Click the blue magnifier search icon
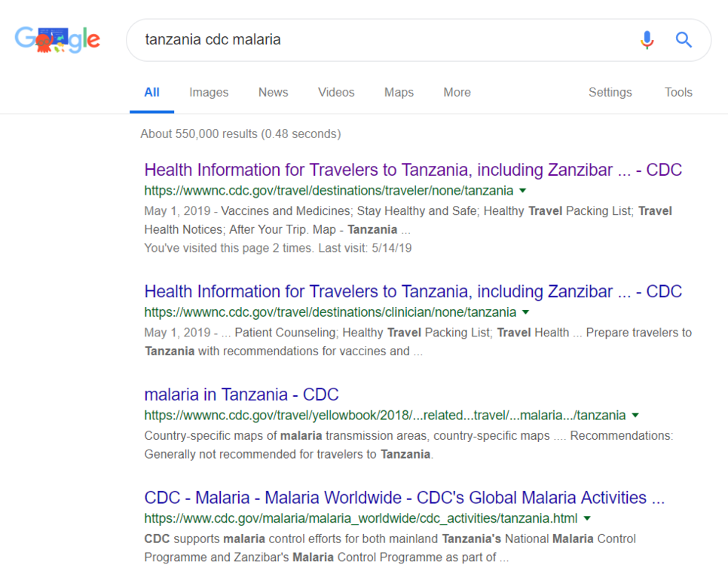Image resolution: width=728 pixels, height=574 pixels. pyautogui.click(x=684, y=40)
